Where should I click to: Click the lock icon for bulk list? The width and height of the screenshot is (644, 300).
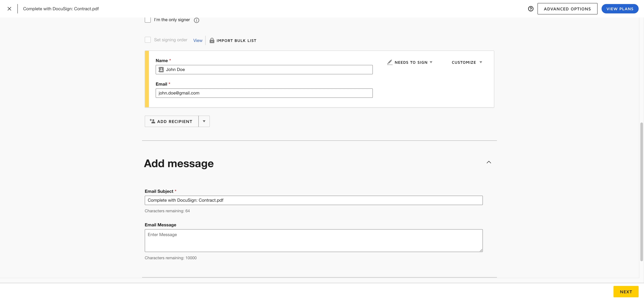point(212,41)
